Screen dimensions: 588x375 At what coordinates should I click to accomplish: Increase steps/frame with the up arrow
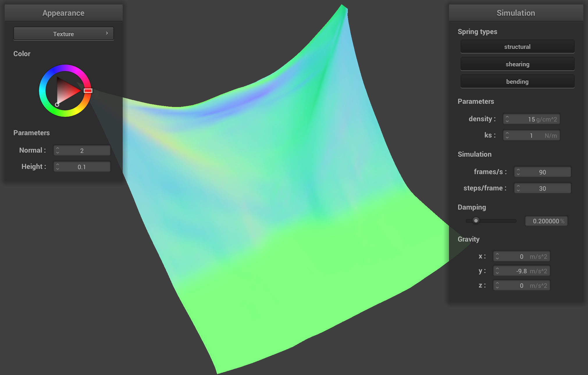click(518, 186)
